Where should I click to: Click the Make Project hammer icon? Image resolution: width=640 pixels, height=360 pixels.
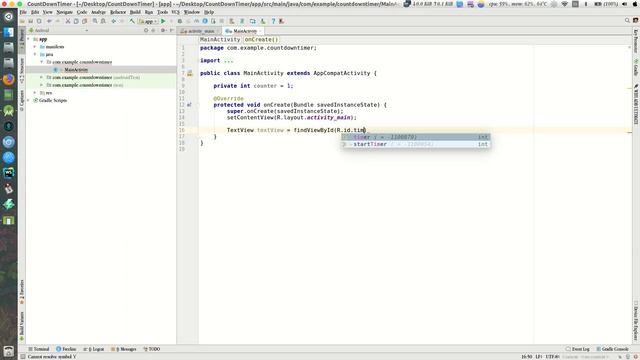(x=132, y=21)
